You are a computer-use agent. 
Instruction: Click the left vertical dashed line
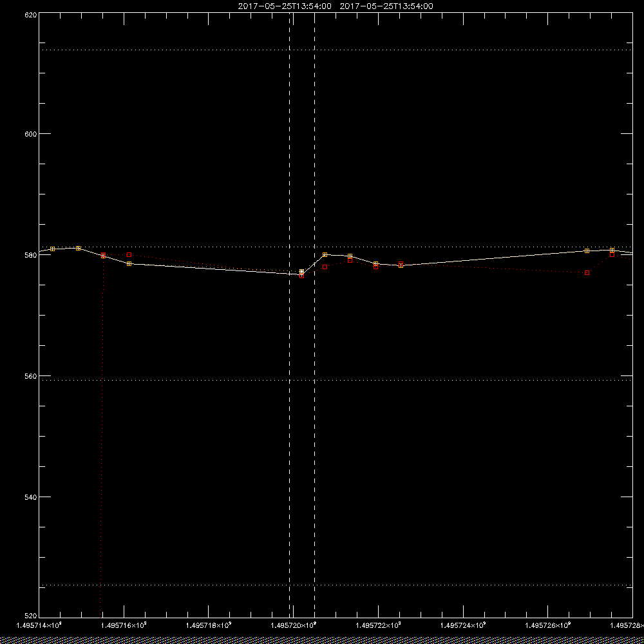coord(290,314)
